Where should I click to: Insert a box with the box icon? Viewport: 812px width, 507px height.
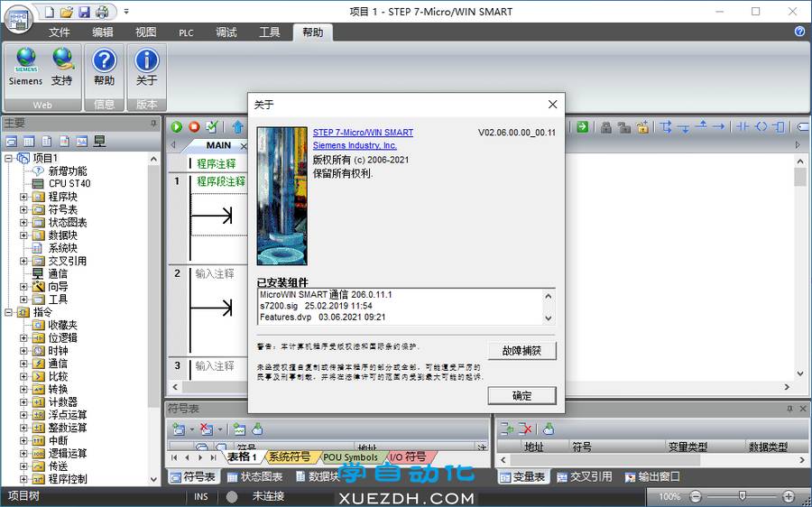click(779, 127)
